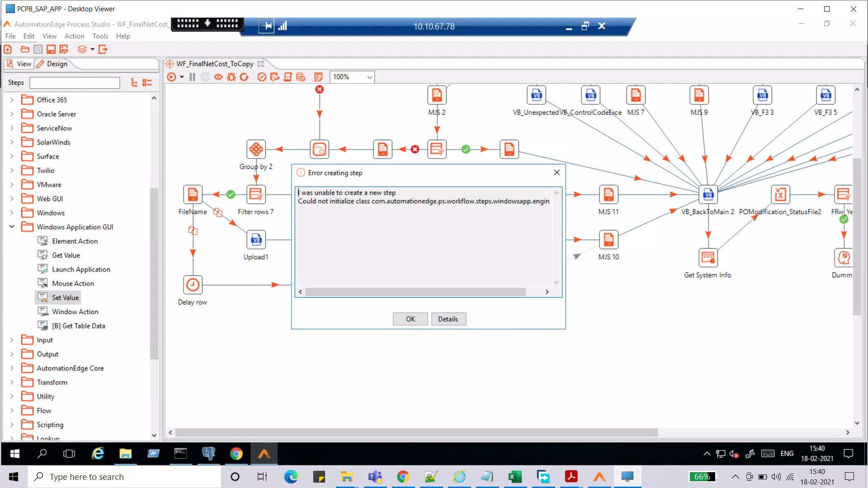Open the Tools menu
868x488 pixels.
[x=100, y=36]
